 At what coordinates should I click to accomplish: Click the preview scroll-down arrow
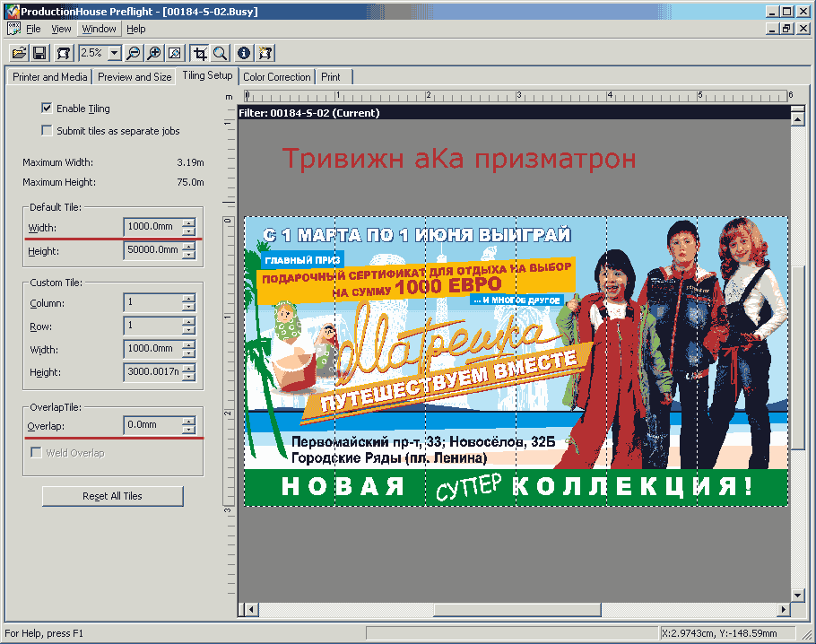[x=797, y=595]
